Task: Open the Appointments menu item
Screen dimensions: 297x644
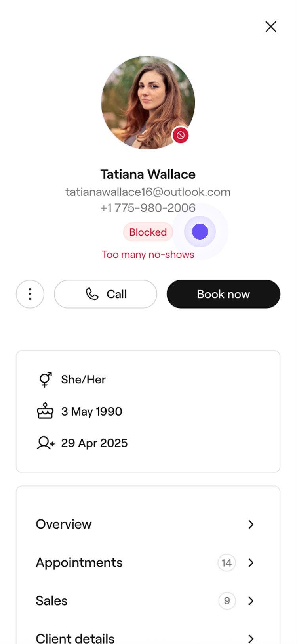Action: click(79, 563)
